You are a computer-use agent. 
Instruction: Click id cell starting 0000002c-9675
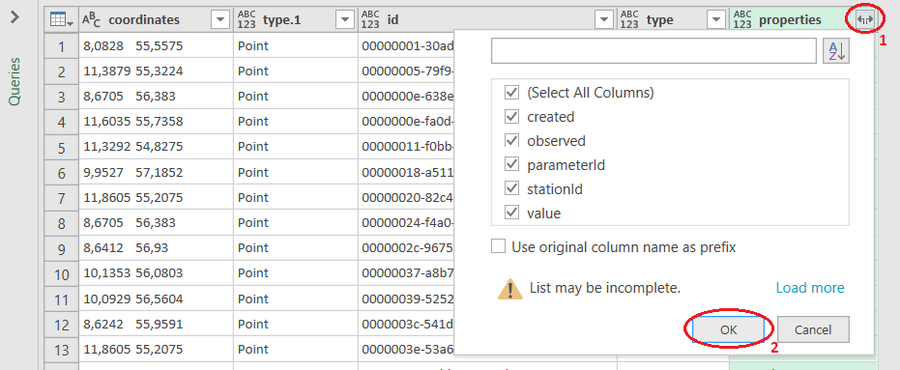(x=406, y=249)
